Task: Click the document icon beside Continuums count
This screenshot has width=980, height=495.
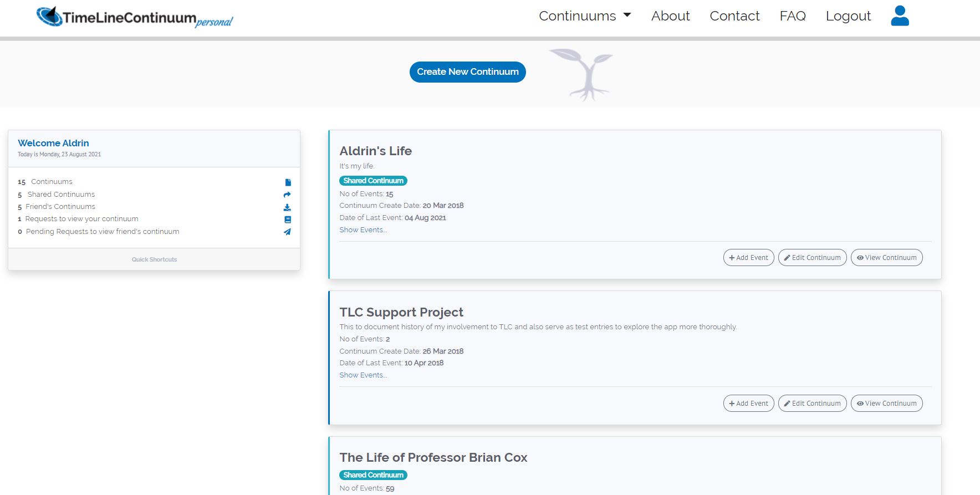Action: coord(288,182)
